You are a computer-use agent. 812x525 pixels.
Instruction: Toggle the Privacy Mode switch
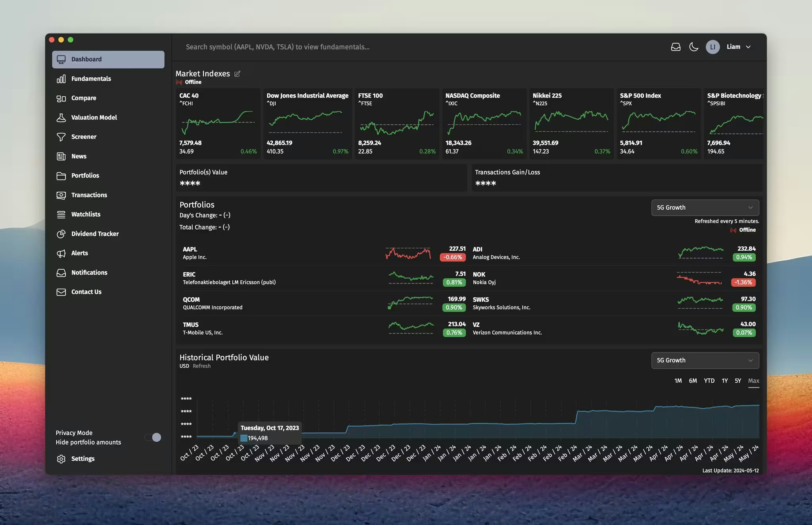coord(153,437)
